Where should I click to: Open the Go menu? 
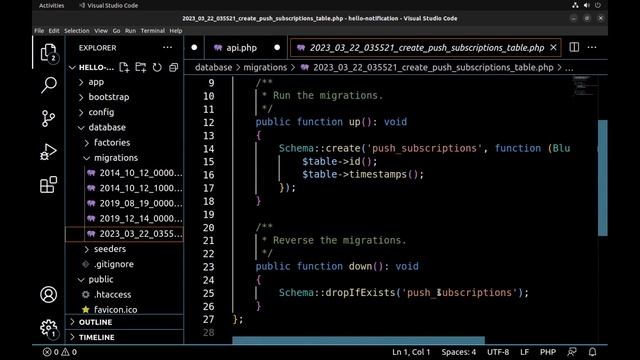tap(116, 31)
